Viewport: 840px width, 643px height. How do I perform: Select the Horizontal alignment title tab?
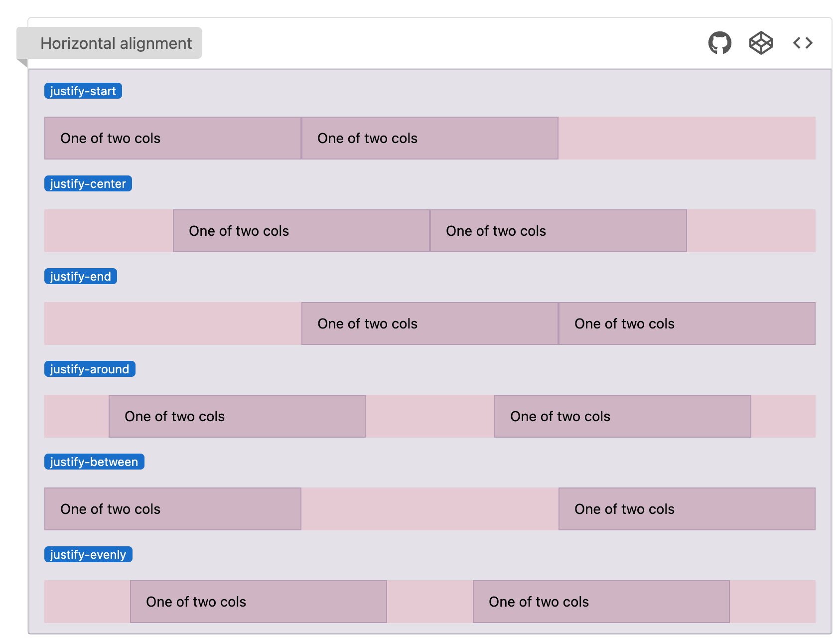point(110,43)
